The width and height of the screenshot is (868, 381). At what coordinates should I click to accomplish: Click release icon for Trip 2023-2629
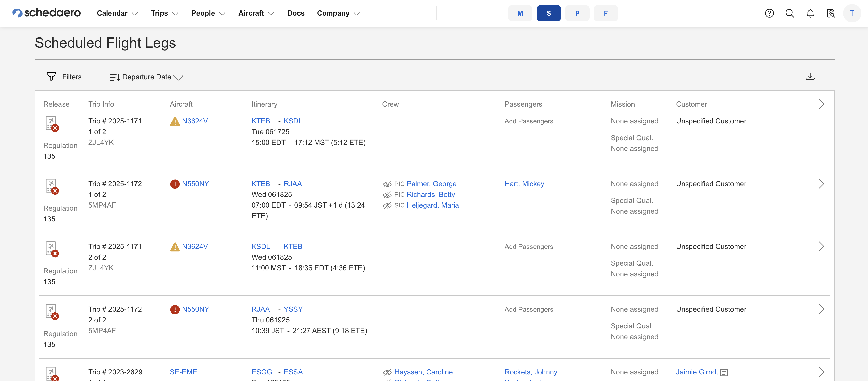tap(52, 374)
